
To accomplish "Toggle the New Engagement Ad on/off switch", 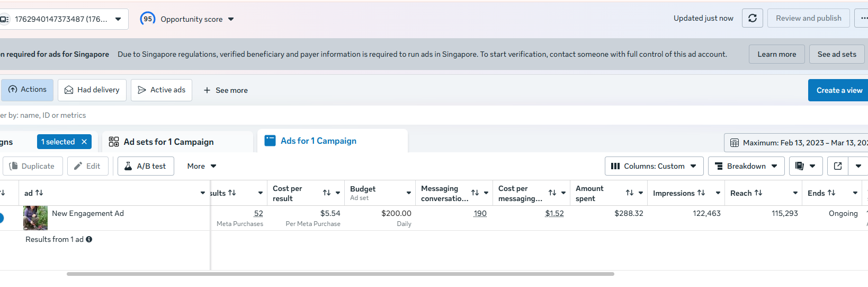I will tap(2, 218).
